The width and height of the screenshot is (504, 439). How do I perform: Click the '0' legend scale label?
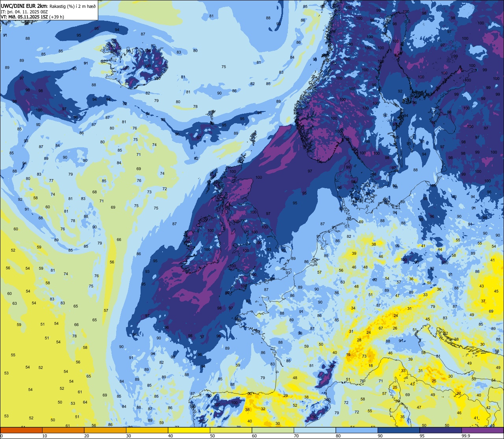point(2,436)
